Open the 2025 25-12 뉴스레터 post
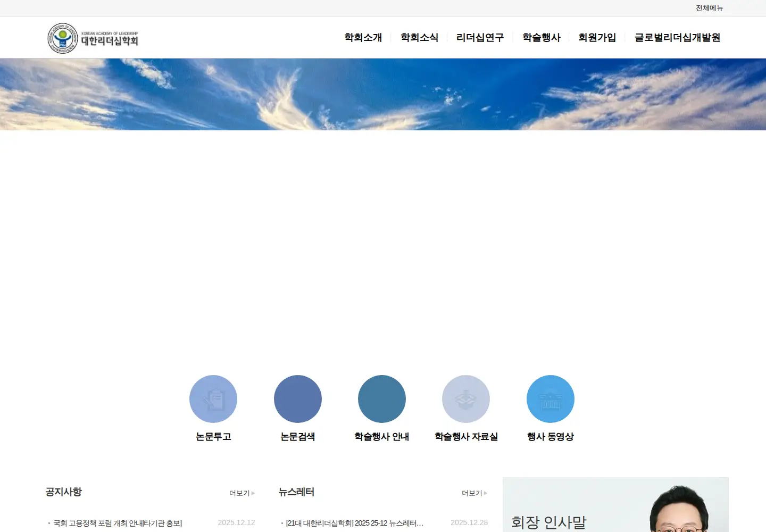This screenshot has height=532, width=766. [x=354, y=523]
